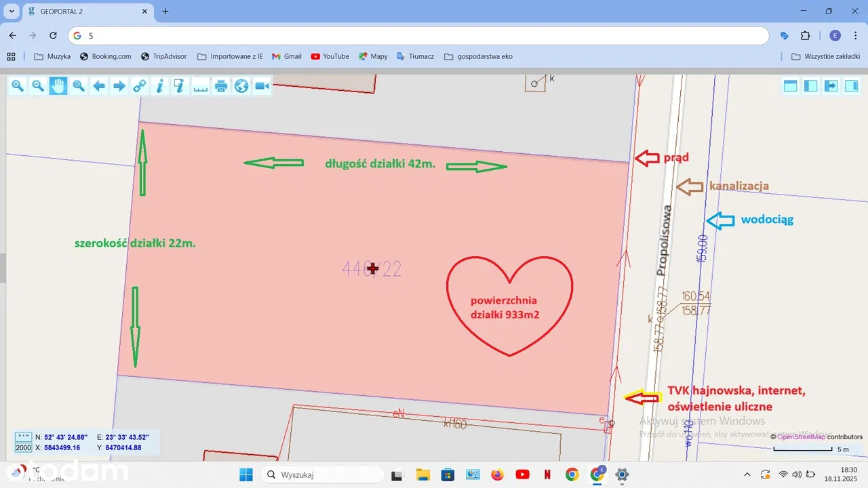Expand Wszystkie zakładki bookmarks folder
The width and height of the screenshot is (868, 488).
825,56
